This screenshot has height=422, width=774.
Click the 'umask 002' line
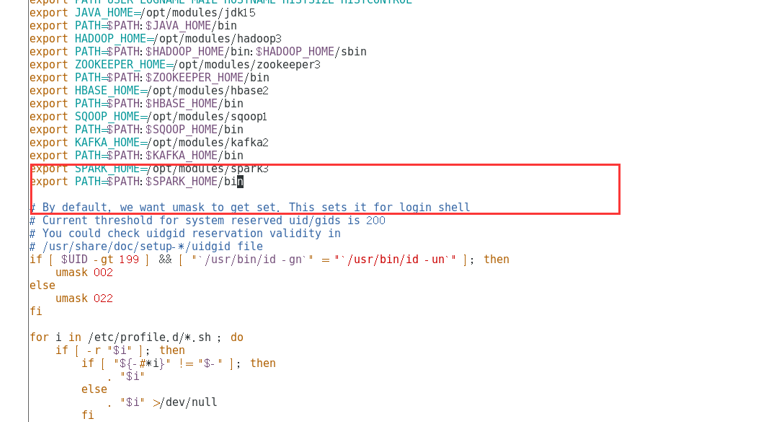tap(84, 272)
